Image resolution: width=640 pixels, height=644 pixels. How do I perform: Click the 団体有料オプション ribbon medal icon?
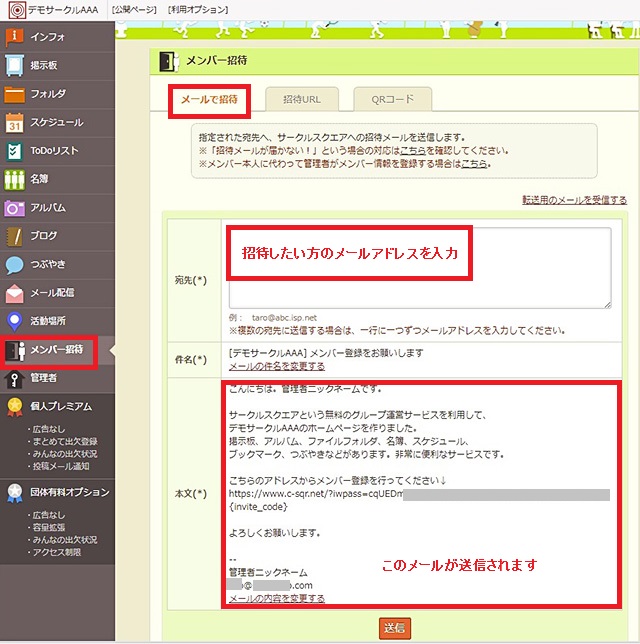(x=14, y=492)
